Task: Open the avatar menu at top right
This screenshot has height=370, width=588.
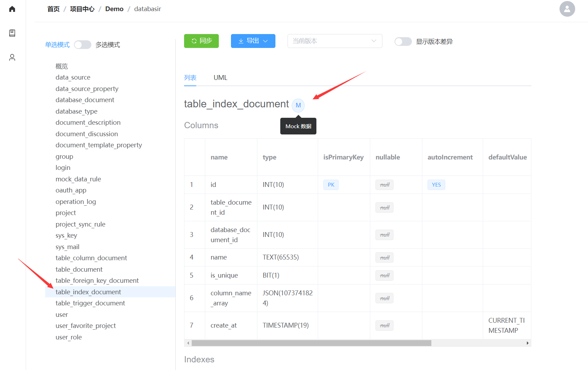Action: (567, 9)
